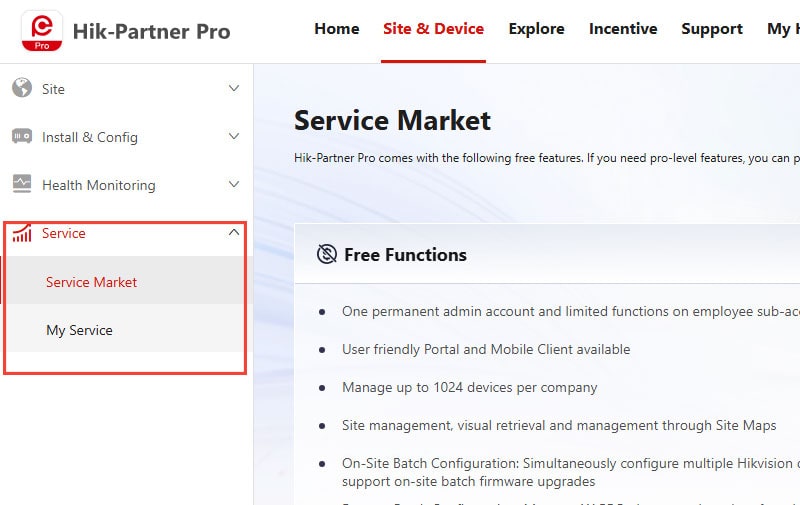Select the Site & Device tab

(x=433, y=29)
